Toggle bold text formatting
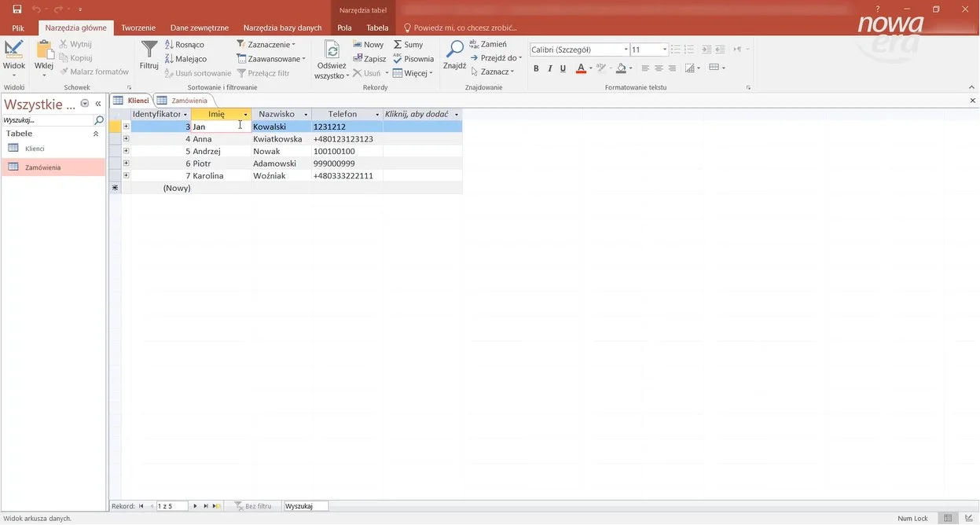Screen dimensions: 980x525 536,68
